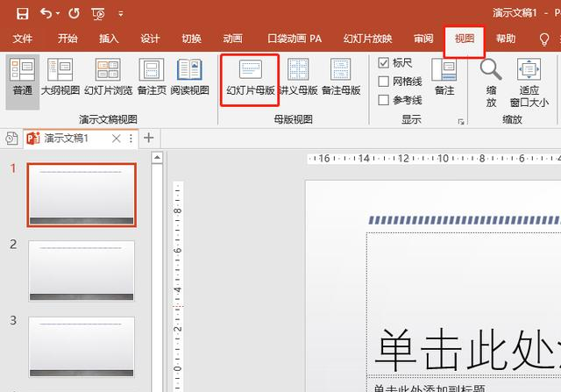Image resolution: width=561 pixels, height=392 pixels.
Task: Switch to the 开始 ribbon tab
Action: [67, 39]
